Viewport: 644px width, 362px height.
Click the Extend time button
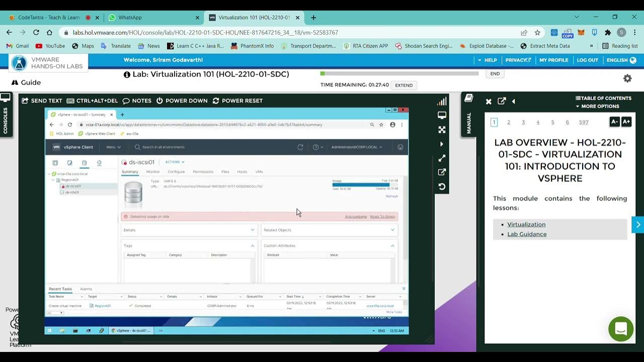[x=404, y=85]
